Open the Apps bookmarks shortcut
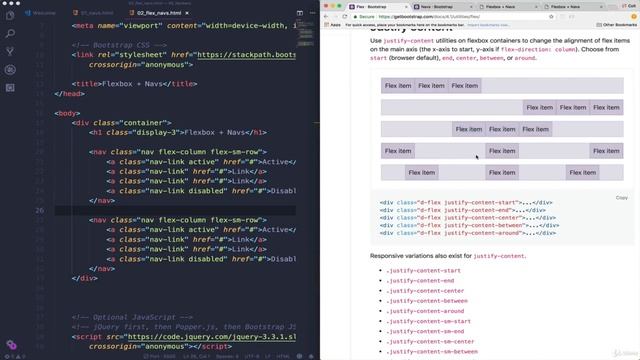 (333, 25)
